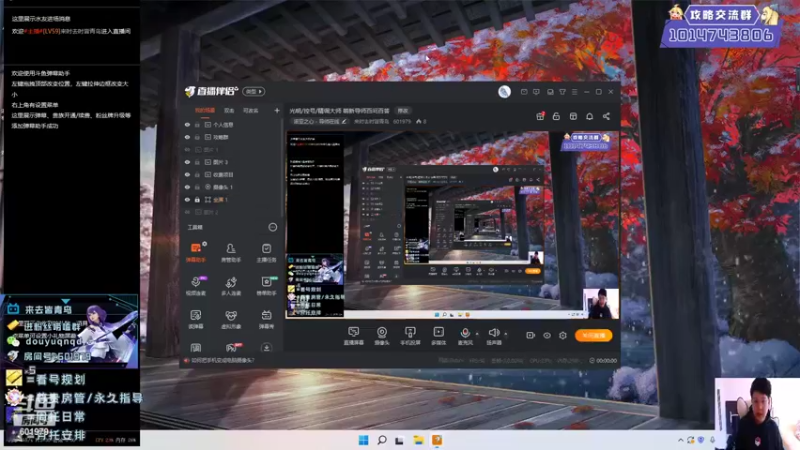This screenshot has width=800, height=450.
Task: Add 手机投屏 phone casting source
Action: point(410,336)
